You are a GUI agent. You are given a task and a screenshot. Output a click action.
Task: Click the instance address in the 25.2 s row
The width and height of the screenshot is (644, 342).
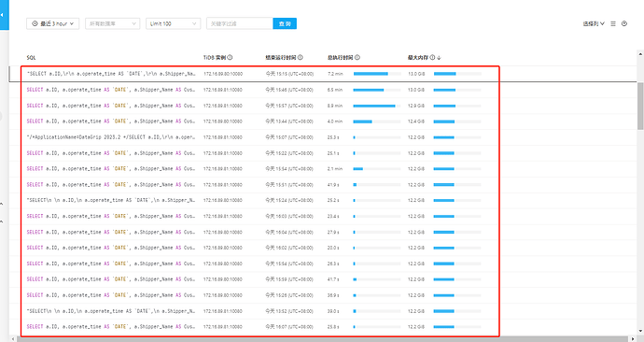click(223, 200)
